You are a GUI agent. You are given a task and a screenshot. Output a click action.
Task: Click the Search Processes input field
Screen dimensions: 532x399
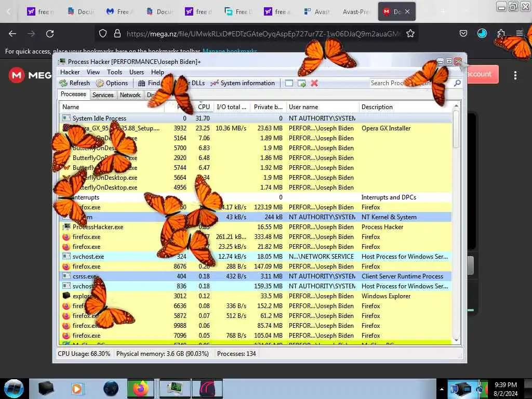410,83
